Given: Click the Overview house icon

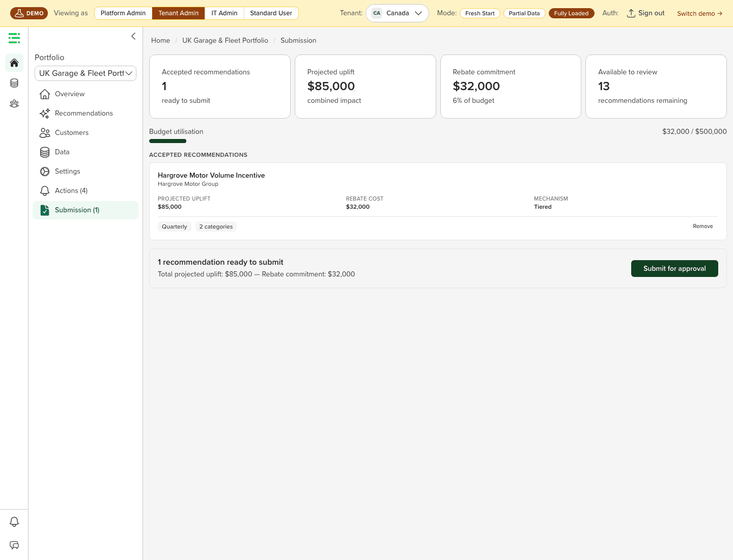Looking at the screenshot, I should pos(45,94).
